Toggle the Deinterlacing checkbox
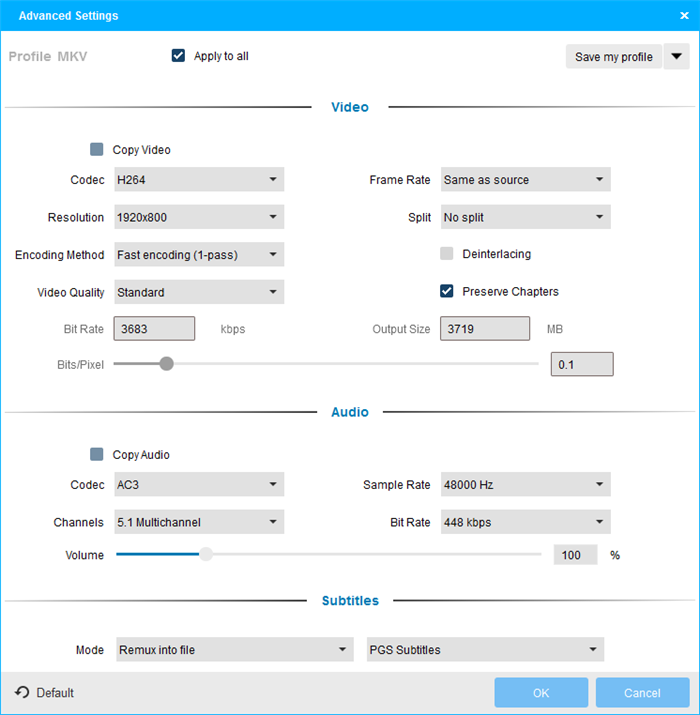700x715 pixels. click(x=446, y=254)
